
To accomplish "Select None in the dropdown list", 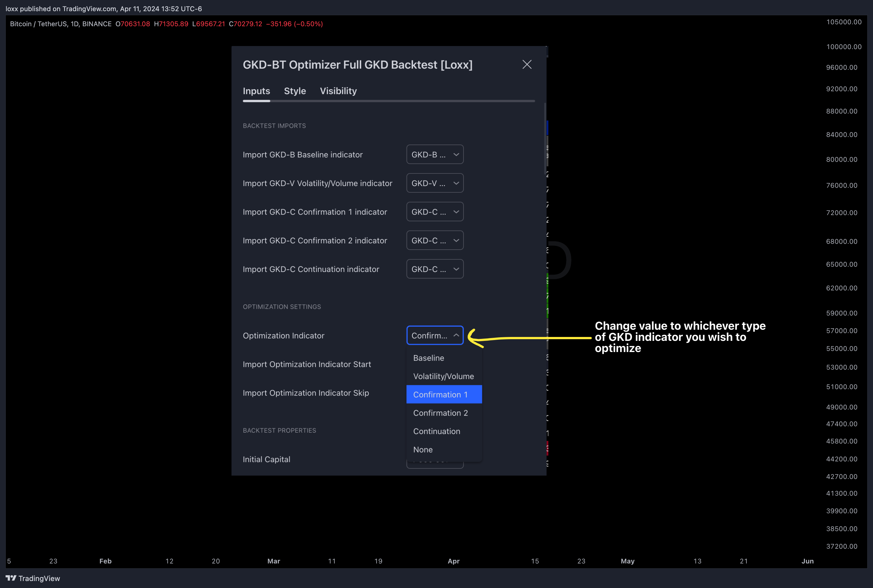I will pyautogui.click(x=444, y=450).
